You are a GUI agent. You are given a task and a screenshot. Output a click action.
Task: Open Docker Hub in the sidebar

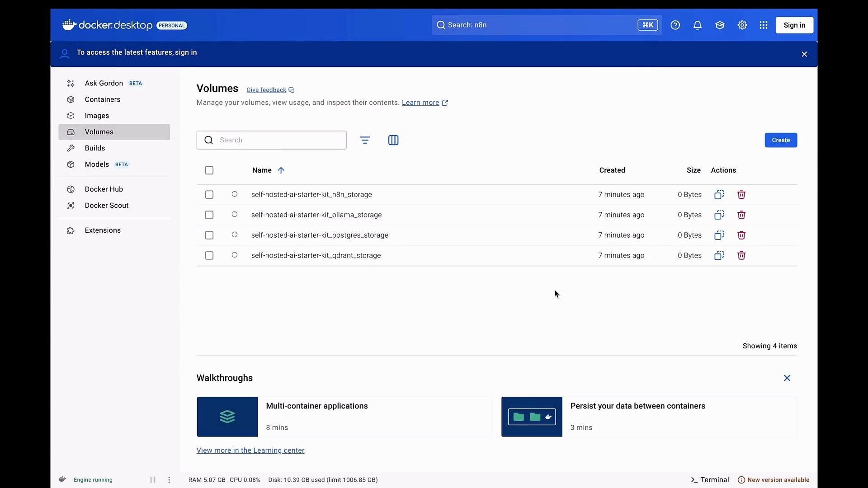[x=114, y=189]
